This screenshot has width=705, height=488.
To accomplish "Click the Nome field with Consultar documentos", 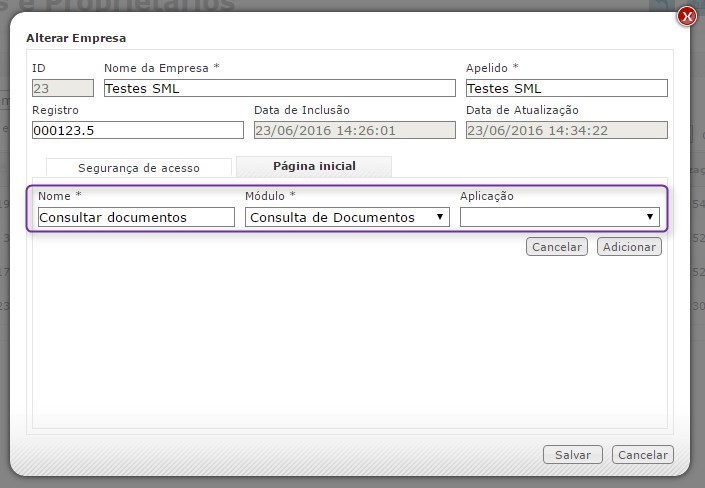I will (136, 217).
